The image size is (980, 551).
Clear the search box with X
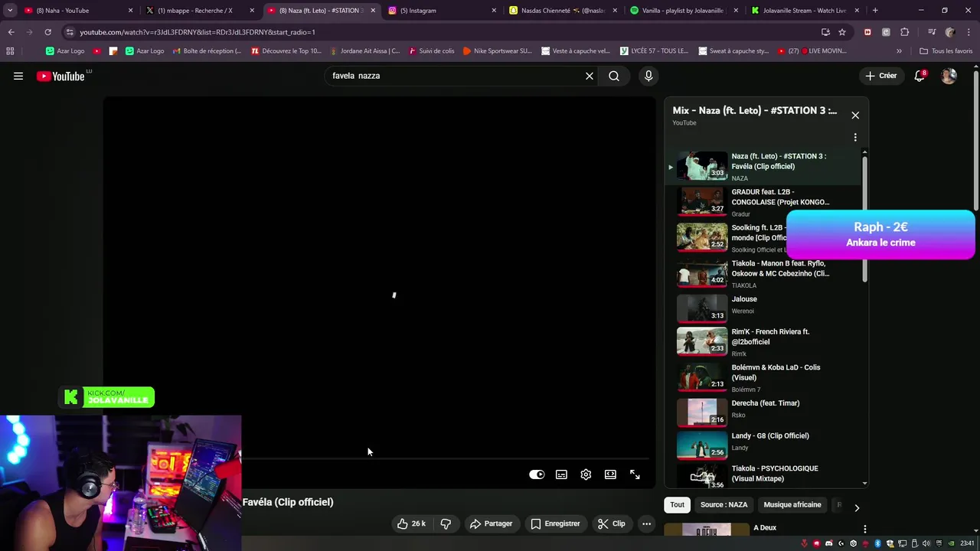[x=590, y=76]
